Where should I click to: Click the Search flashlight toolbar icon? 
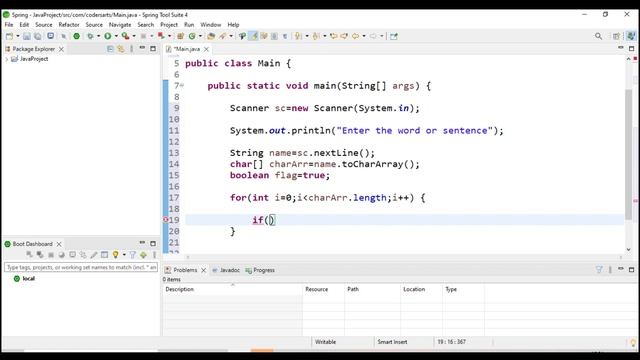tap(223, 36)
